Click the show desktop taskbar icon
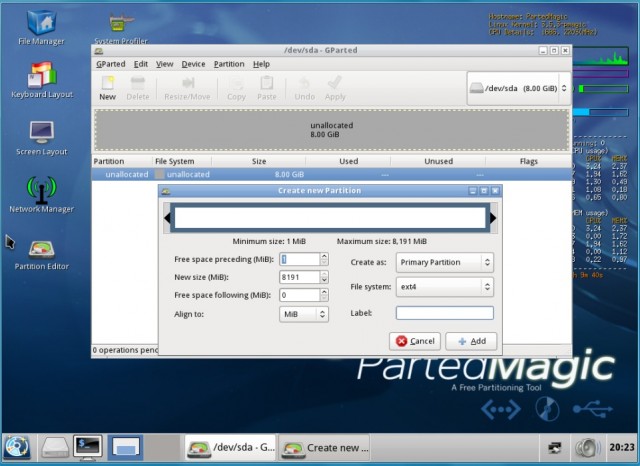 126,448
